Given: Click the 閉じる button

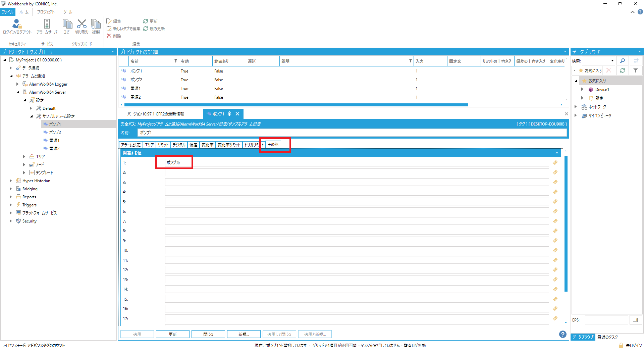Looking at the screenshot, I should click(208, 334).
